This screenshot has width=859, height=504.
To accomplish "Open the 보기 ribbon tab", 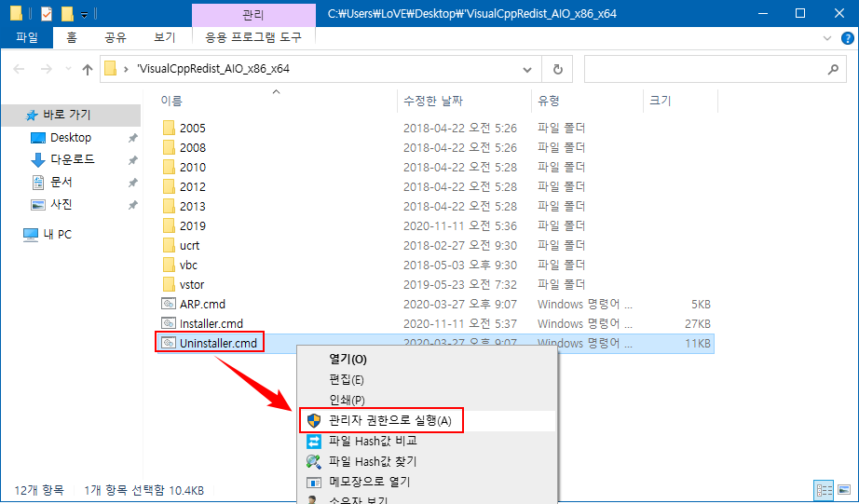I will tap(165, 38).
